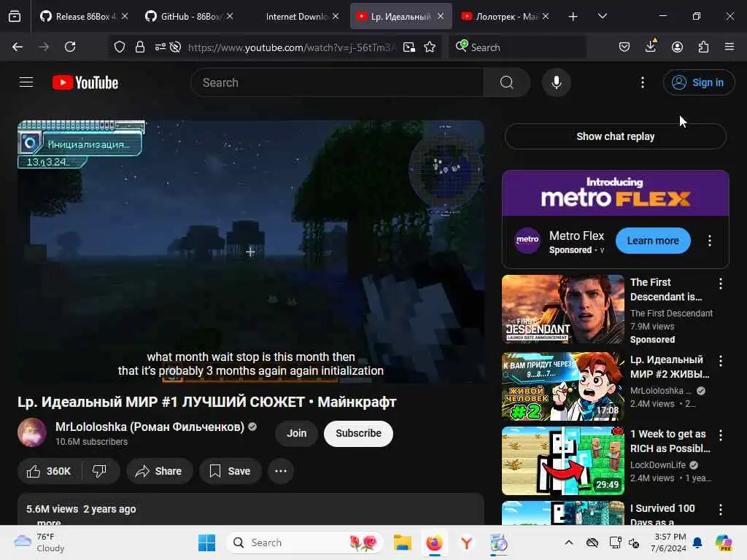Open File Explorer from the taskbar

[x=402, y=542]
